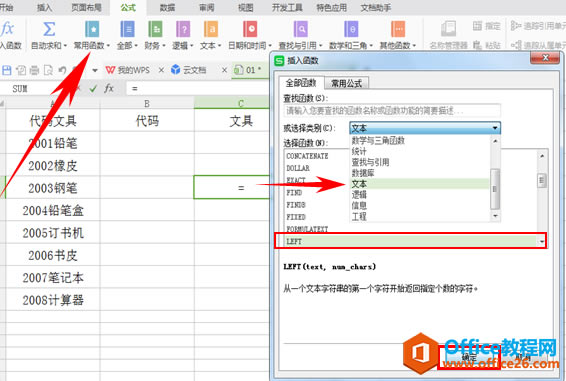The width and height of the screenshot is (566, 381).
Task: Click the undo icon in quick toolbar
Action: [62, 70]
